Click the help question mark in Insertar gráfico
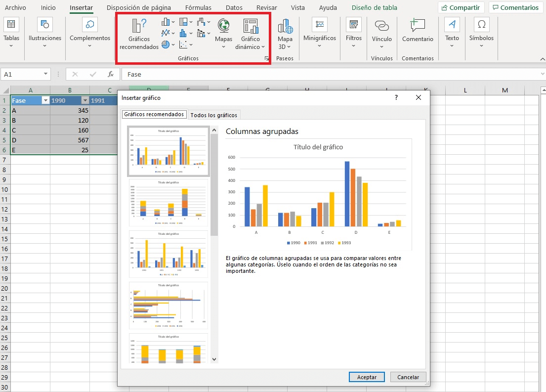The width and height of the screenshot is (546, 392). [x=396, y=97]
